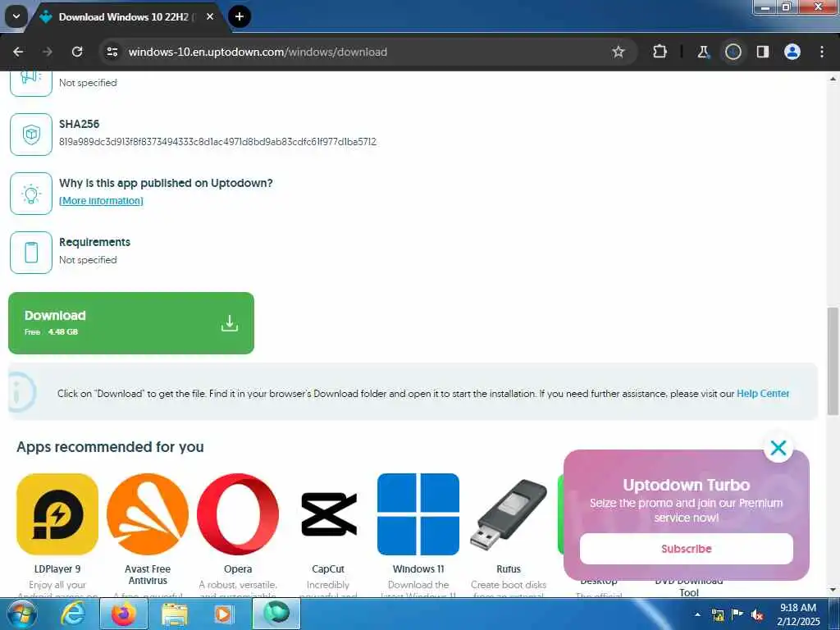The image size is (840, 630).
Task: Open Avast Free Antivirus app icon
Action: [x=148, y=514]
